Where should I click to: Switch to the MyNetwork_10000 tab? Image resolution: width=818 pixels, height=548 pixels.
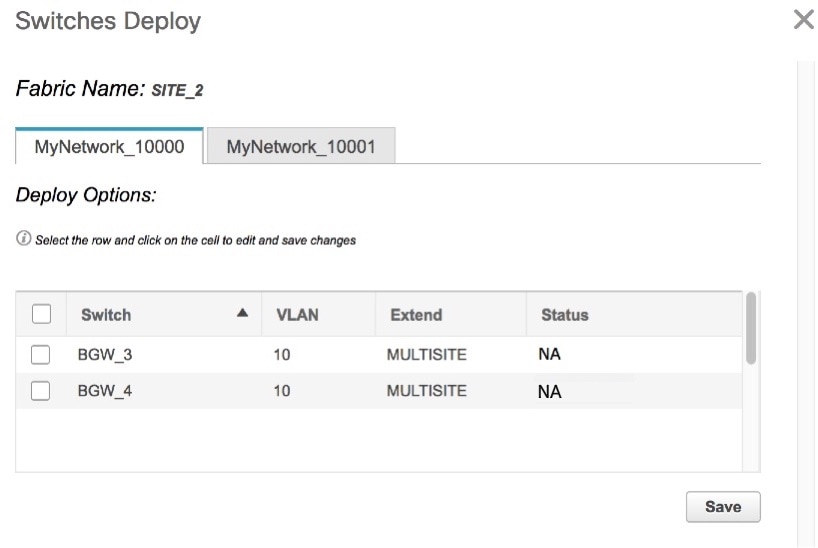coord(109,146)
